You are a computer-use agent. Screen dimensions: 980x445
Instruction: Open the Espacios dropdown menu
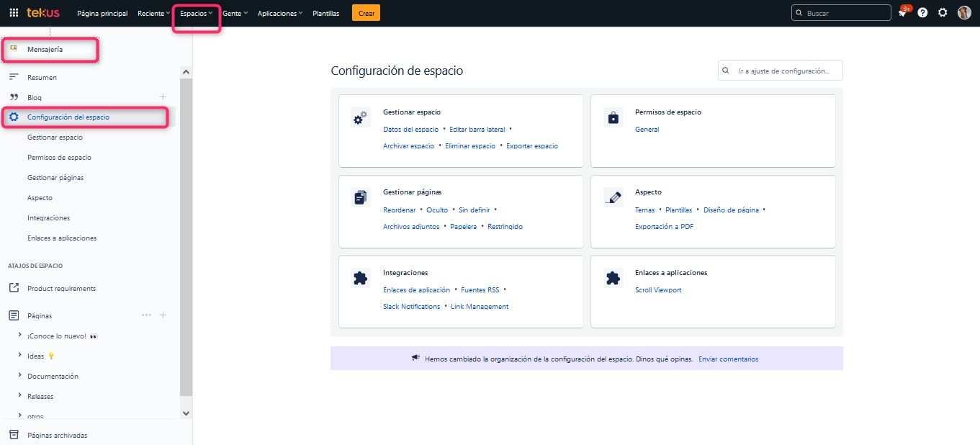point(196,14)
